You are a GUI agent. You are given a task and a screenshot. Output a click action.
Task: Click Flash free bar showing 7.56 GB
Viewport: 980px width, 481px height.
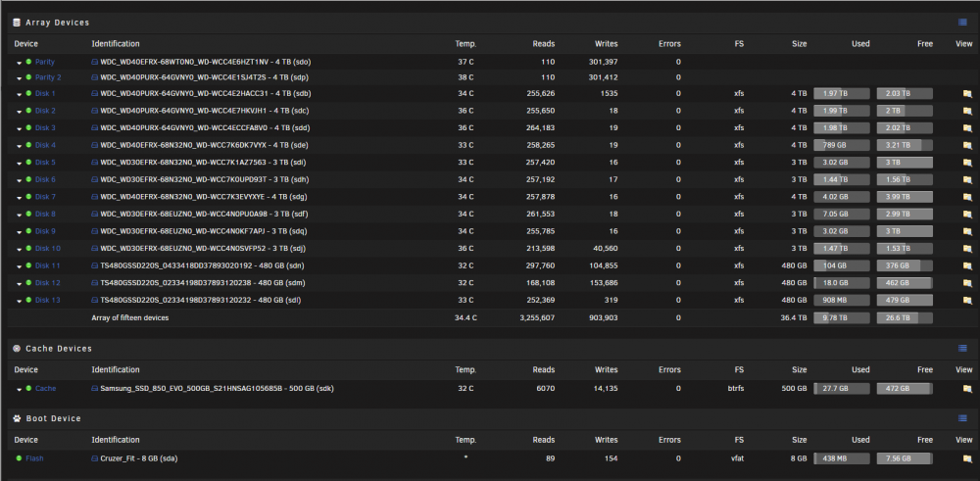(905, 458)
